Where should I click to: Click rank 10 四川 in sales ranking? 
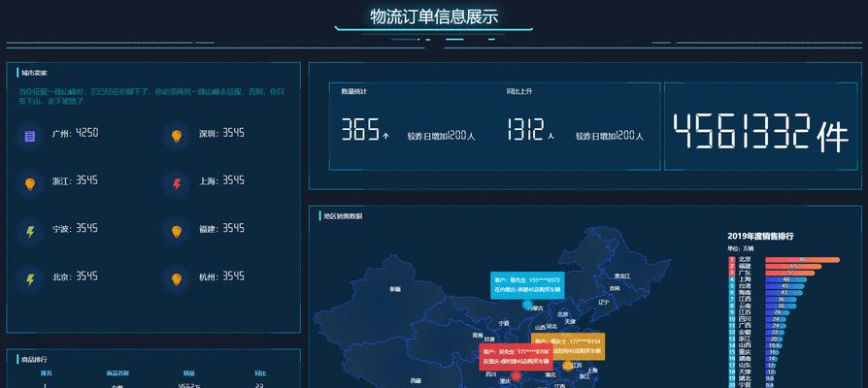tap(745, 319)
